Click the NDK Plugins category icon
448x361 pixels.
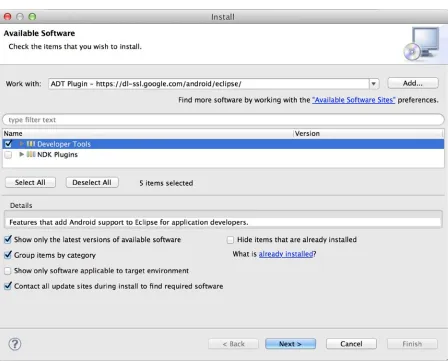pos(31,154)
